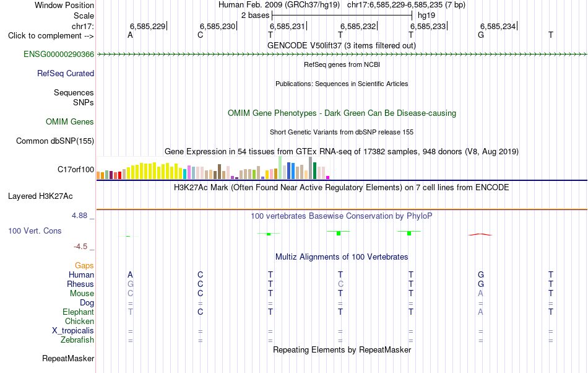
Task: Select the 100 Vert. Cons track label
Action: click(x=35, y=230)
